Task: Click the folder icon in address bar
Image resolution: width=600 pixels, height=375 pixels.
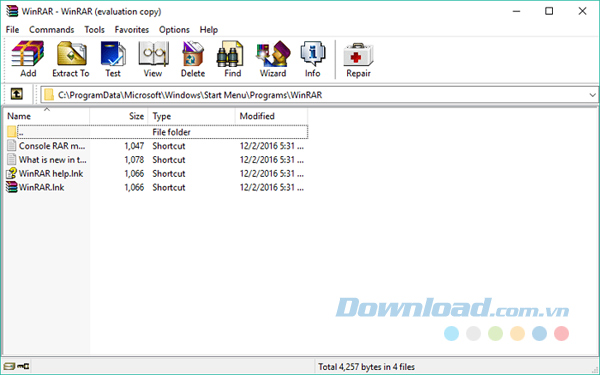Action: coord(49,95)
